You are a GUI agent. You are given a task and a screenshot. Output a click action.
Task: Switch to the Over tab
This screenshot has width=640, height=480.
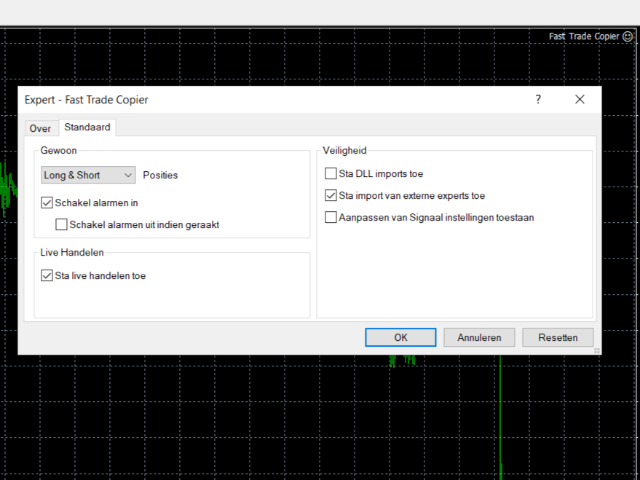click(40, 129)
